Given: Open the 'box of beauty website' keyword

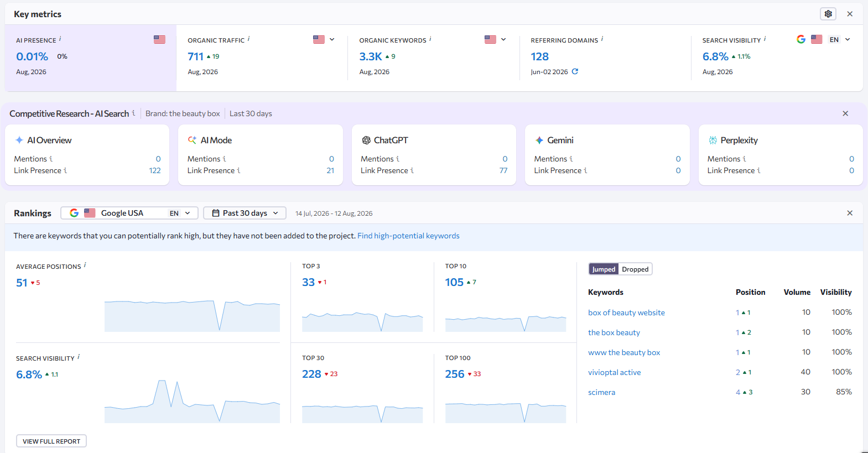Looking at the screenshot, I should pos(626,313).
